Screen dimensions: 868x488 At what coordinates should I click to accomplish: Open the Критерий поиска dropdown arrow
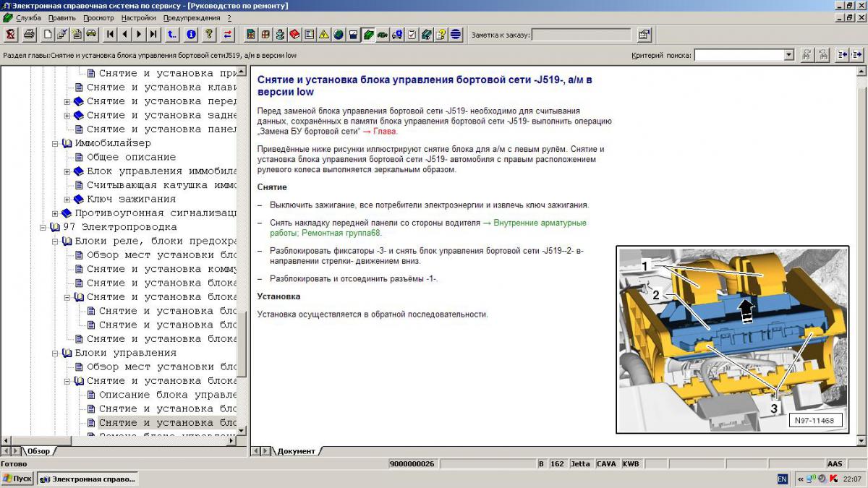(x=789, y=55)
